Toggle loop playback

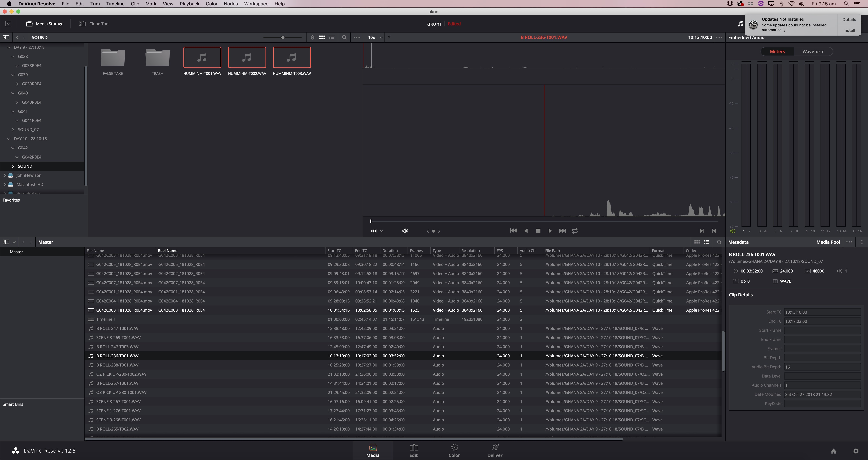pyautogui.click(x=575, y=231)
